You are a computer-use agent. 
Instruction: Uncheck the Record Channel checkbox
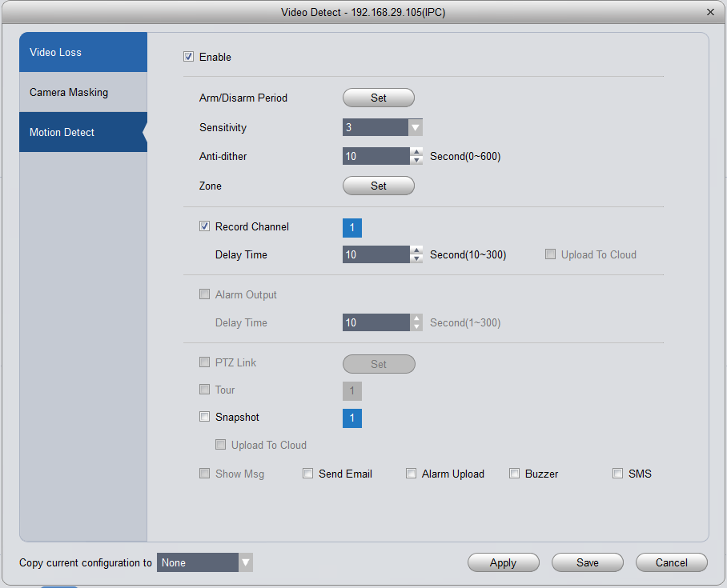(204, 226)
